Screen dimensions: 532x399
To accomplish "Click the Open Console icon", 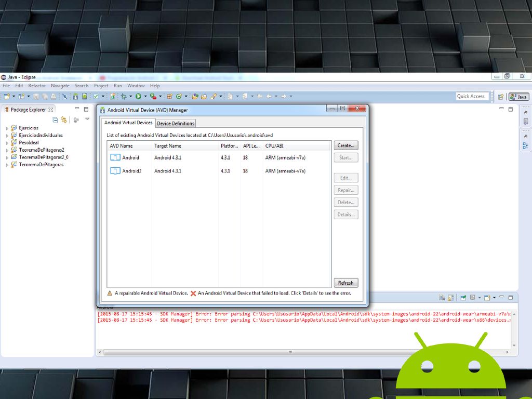I will coord(487,298).
